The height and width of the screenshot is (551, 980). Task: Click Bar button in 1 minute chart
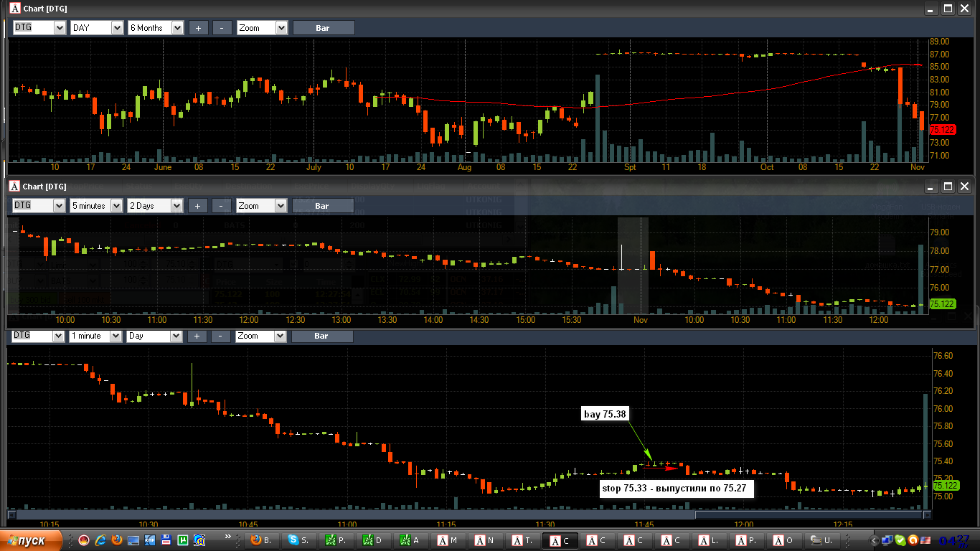coord(322,336)
